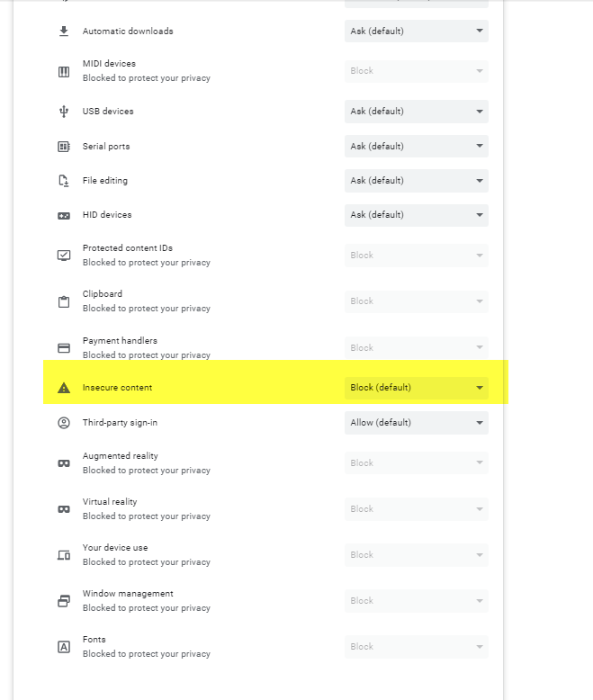
Task: Open the Automatic downloads permission dropdown
Action: (x=416, y=31)
